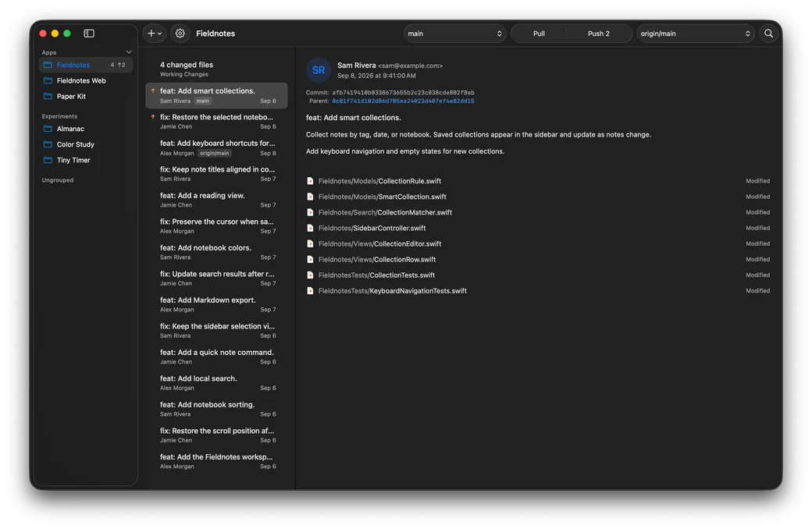
Task: Select the Almanac repository
Action: [x=86, y=129]
